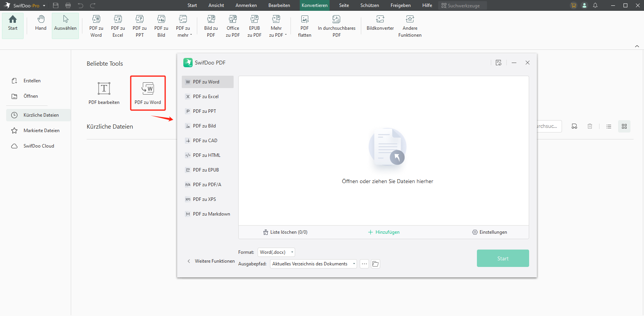Open the Hilfe menu

point(427,5)
